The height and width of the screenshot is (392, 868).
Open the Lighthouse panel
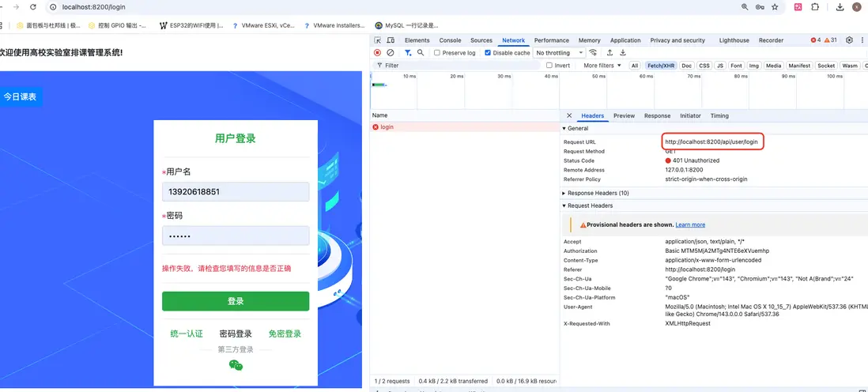point(734,40)
